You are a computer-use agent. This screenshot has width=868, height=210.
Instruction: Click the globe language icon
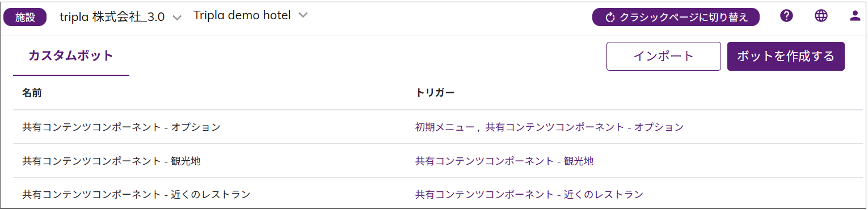tap(821, 16)
